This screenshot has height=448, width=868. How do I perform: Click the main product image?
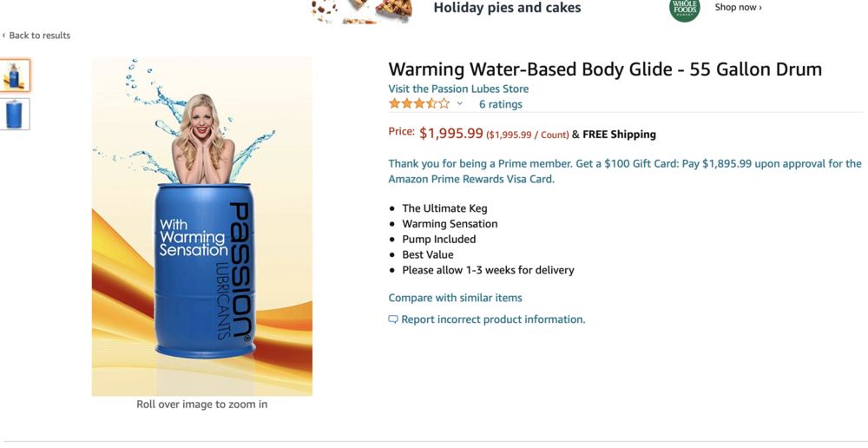[202, 226]
